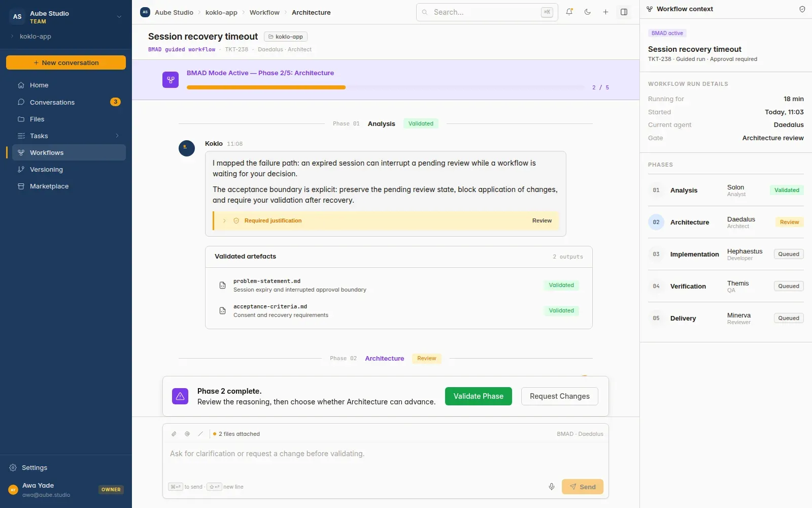Click problem-statement.md file icon

222,285
